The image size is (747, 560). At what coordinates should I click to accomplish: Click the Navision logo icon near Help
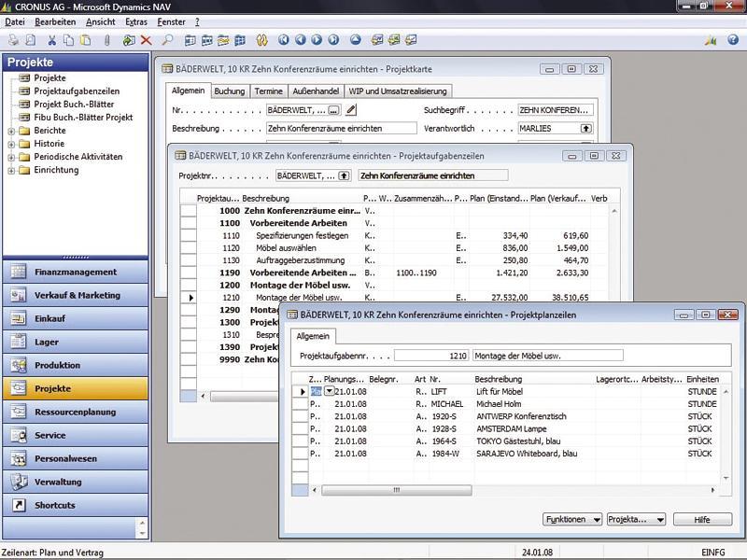tap(711, 41)
